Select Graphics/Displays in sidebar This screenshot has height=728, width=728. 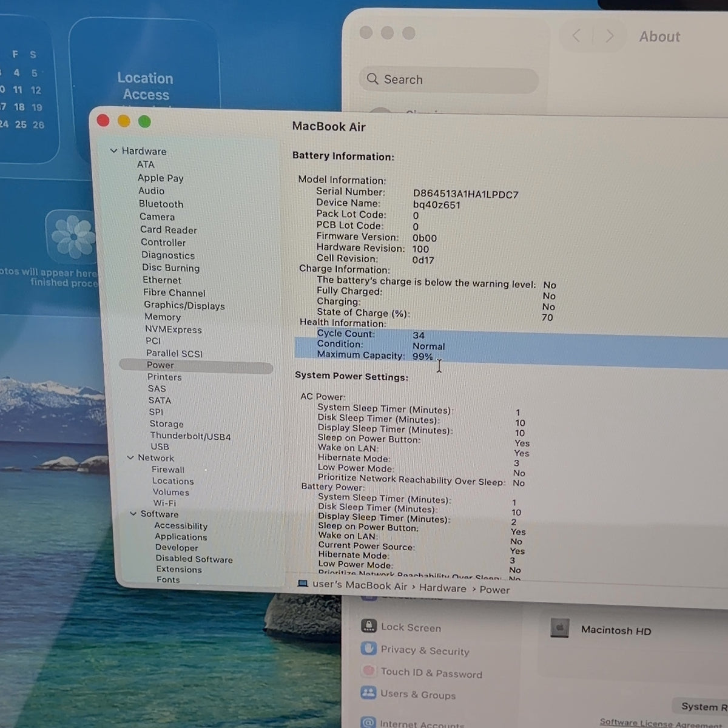[184, 305]
